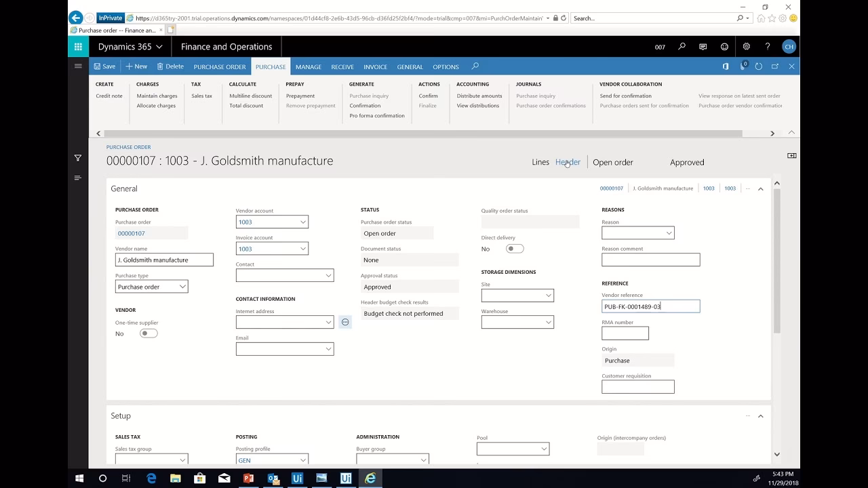Image resolution: width=868 pixels, height=488 pixels.
Task: Open global search magnifier
Action: pyautogui.click(x=682, y=47)
